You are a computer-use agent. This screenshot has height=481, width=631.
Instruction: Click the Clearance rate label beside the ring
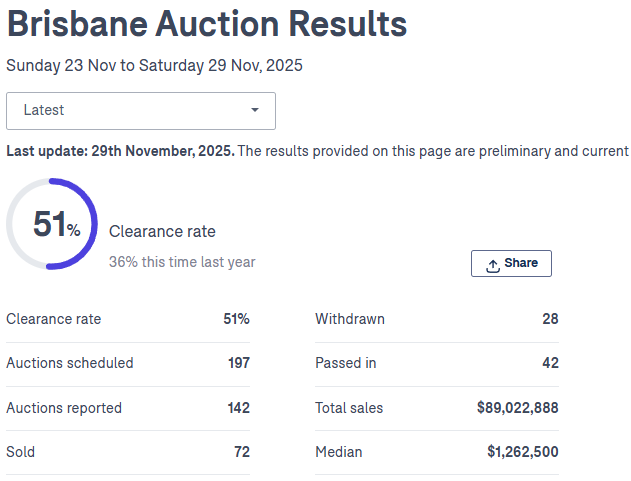click(162, 231)
